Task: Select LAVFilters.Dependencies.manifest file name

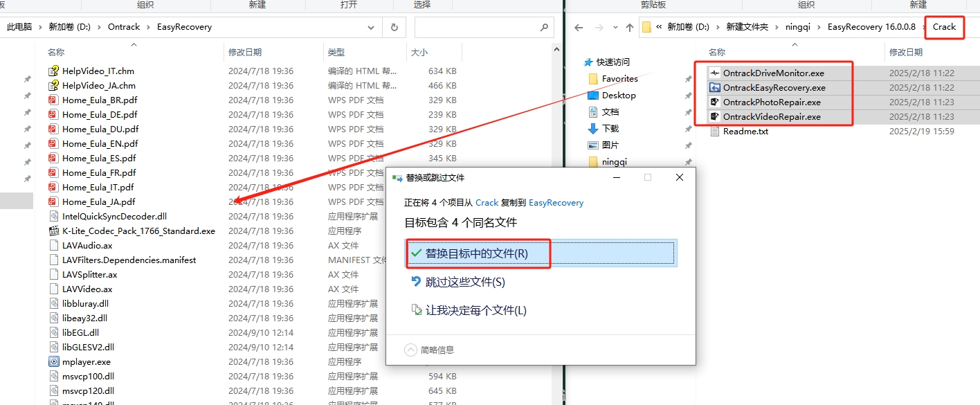Action: pyautogui.click(x=129, y=260)
